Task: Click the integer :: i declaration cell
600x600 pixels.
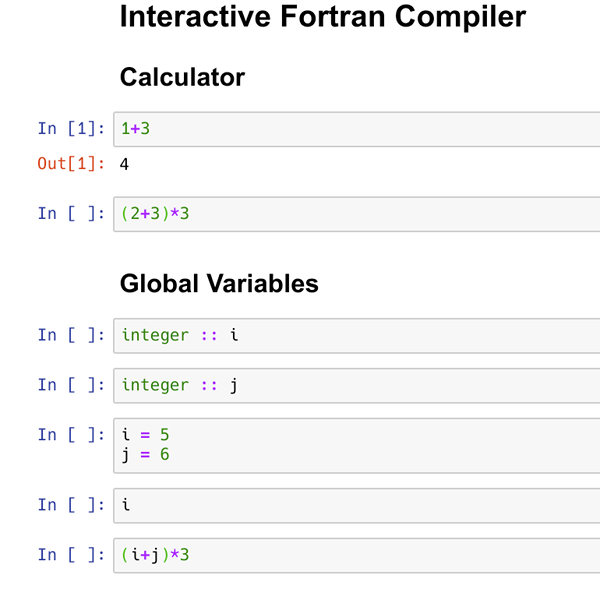Action: coord(357,336)
